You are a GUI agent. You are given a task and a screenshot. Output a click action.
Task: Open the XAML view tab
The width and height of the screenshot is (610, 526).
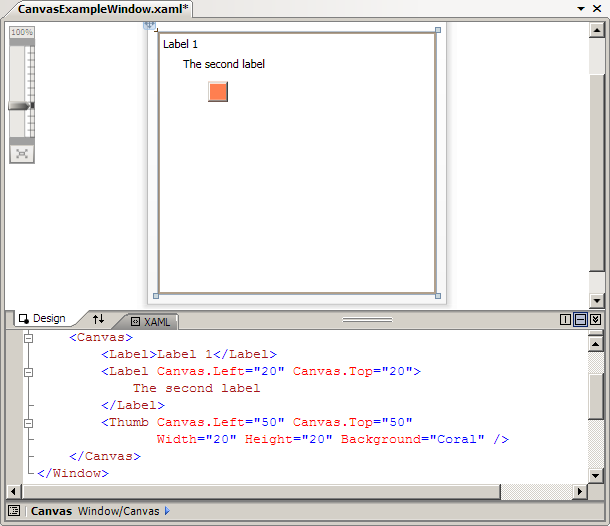151,322
